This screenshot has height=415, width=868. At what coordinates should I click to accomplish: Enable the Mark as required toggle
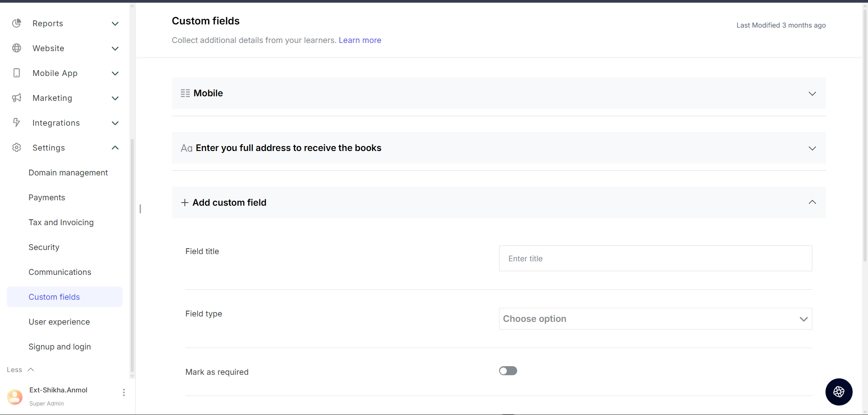[x=508, y=371]
